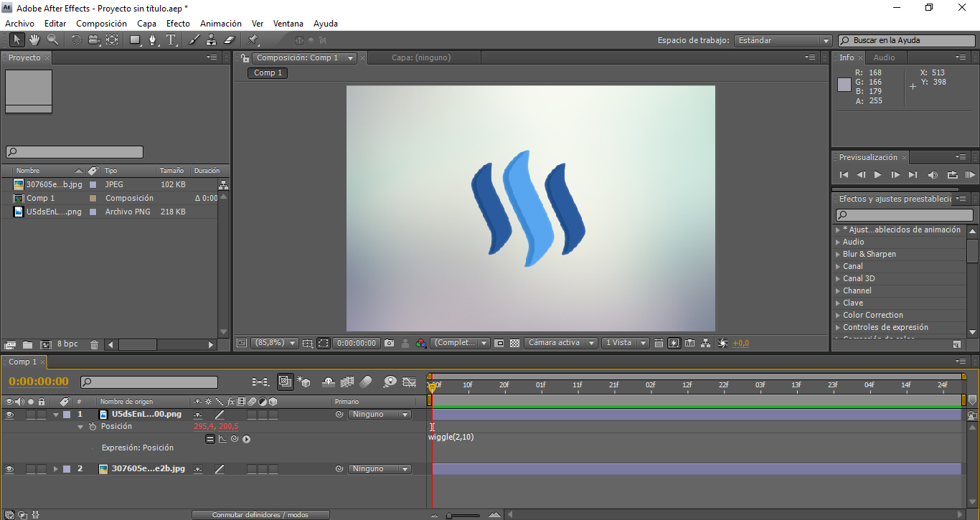Click Conmutar definidores / modos button

(x=260, y=515)
